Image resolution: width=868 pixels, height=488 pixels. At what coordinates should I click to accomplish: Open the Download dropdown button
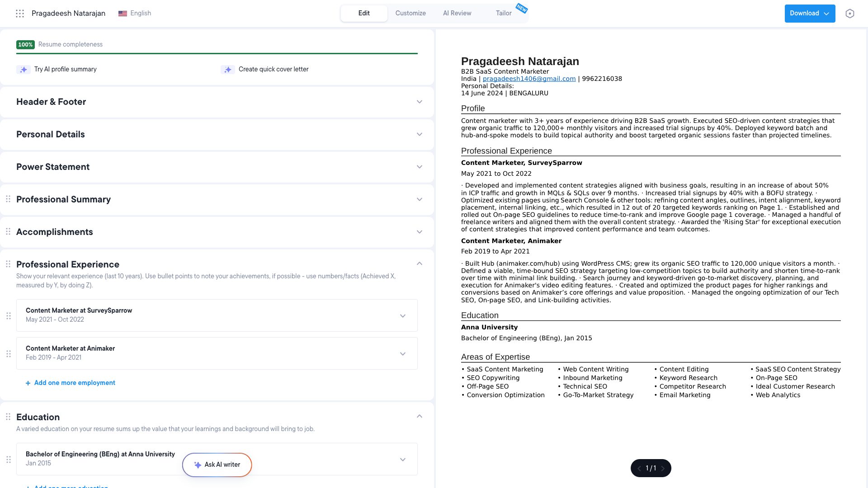pos(810,14)
